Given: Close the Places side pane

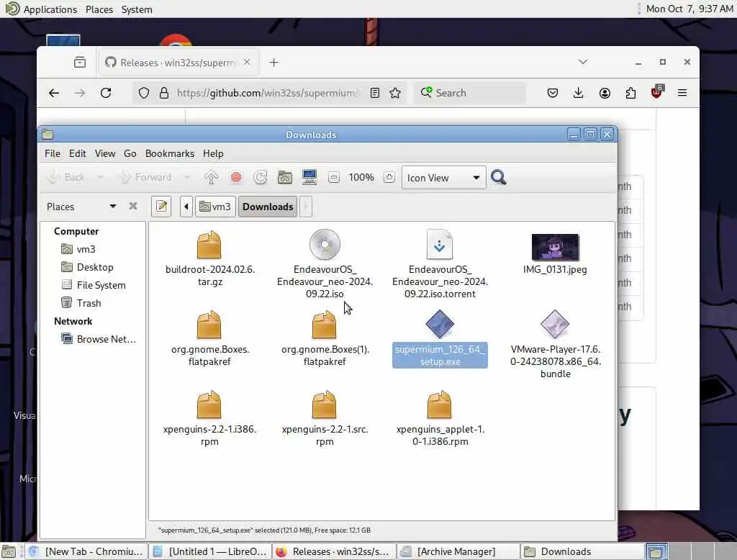Looking at the screenshot, I should (133, 206).
